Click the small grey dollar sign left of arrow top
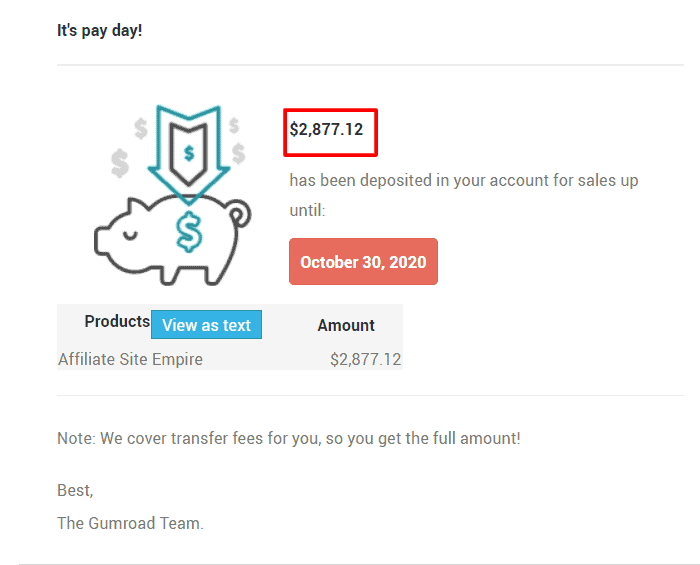This screenshot has height=565, width=700. tap(141, 127)
